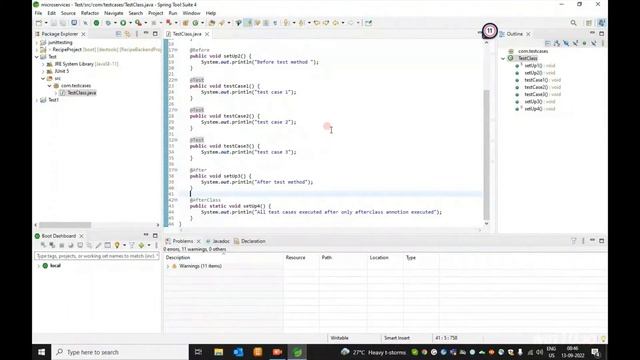The width and height of the screenshot is (640, 360).
Task: Expand the Test1 project node
Action: 37,100
